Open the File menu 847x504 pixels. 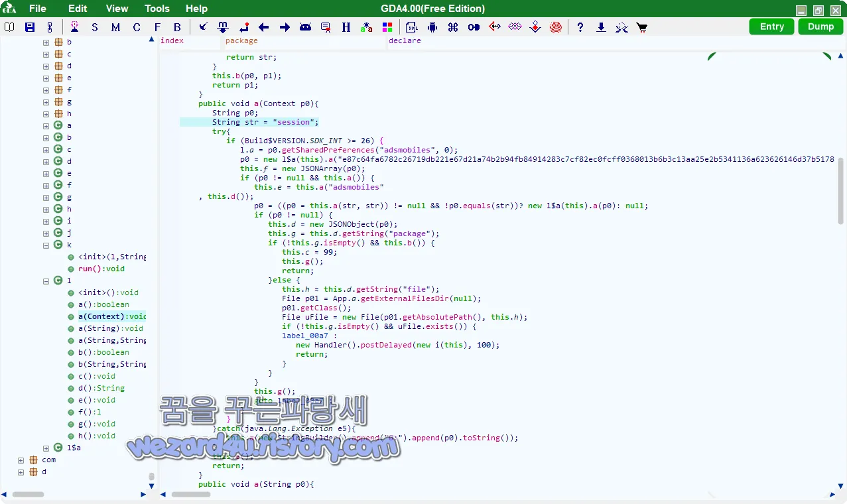click(x=38, y=9)
